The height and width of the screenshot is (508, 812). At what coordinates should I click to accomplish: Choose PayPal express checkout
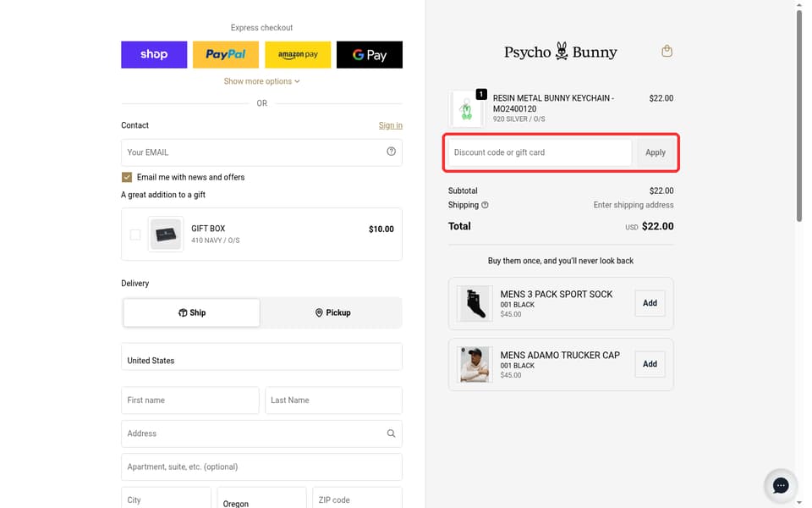tap(225, 54)
